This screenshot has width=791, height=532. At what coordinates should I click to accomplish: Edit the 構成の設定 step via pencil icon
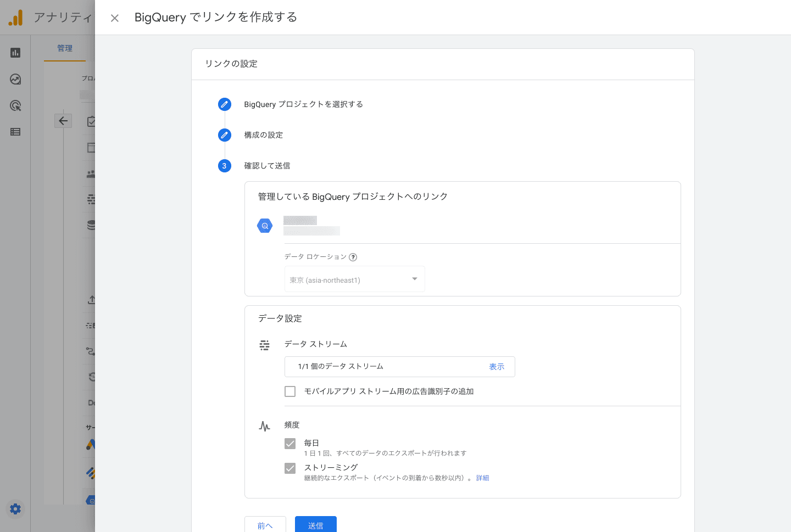point(225,135)
